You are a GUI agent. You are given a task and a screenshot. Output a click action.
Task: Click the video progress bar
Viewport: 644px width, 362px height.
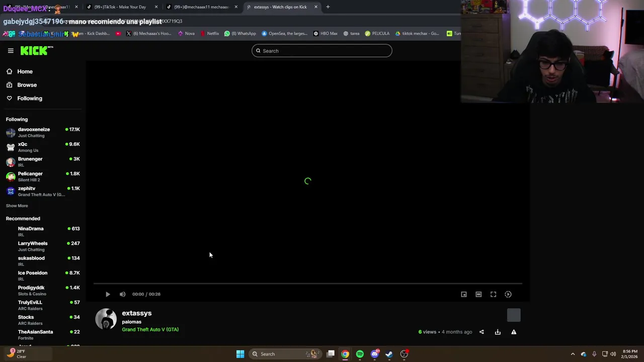point(307,284)
